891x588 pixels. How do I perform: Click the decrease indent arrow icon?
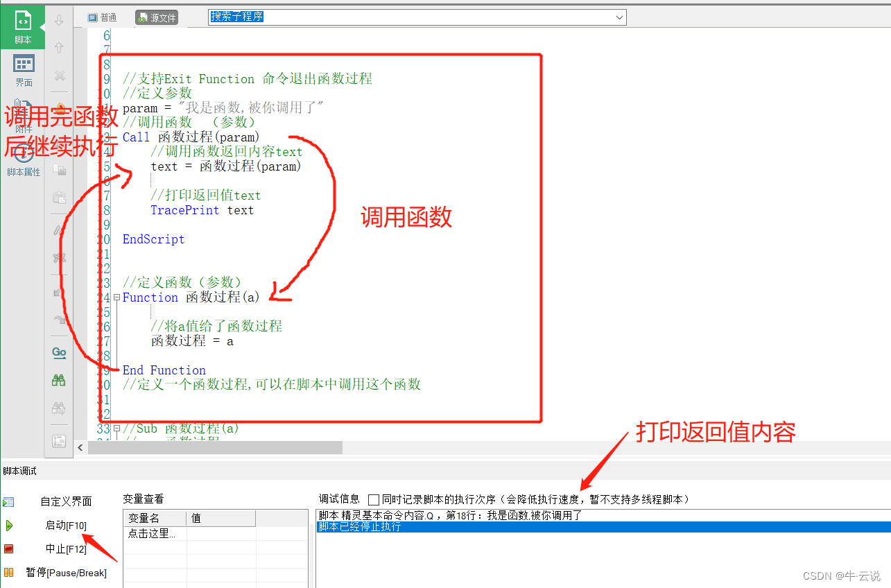(59, 293)
